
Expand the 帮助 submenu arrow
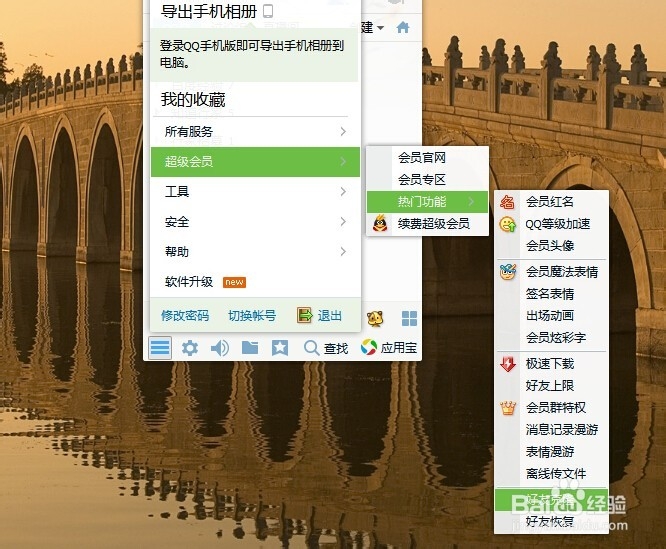click(x=343, y=252)
